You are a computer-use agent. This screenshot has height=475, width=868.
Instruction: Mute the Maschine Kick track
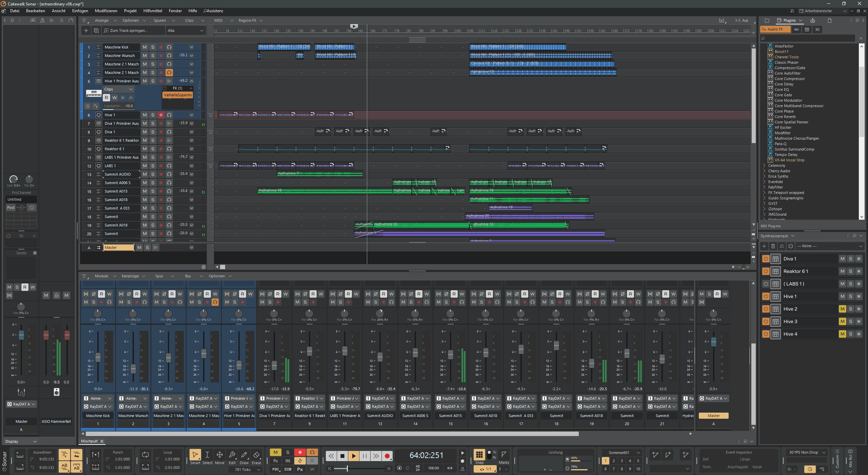144,47
